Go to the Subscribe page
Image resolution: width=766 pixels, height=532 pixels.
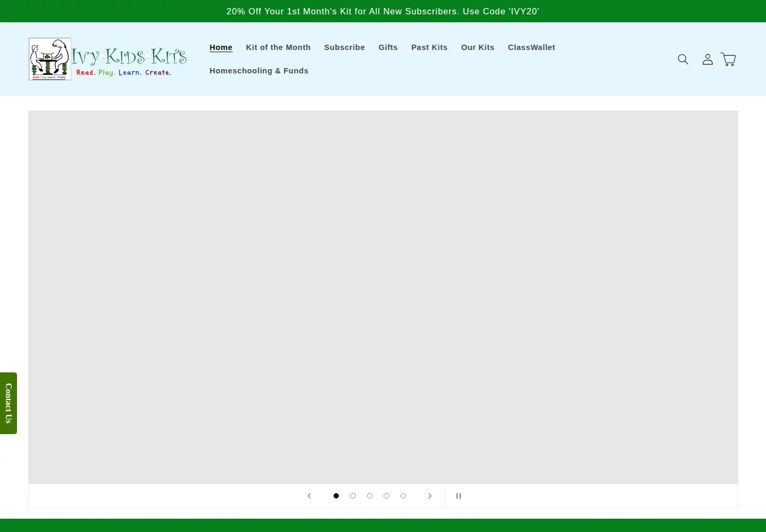(345, 47)
